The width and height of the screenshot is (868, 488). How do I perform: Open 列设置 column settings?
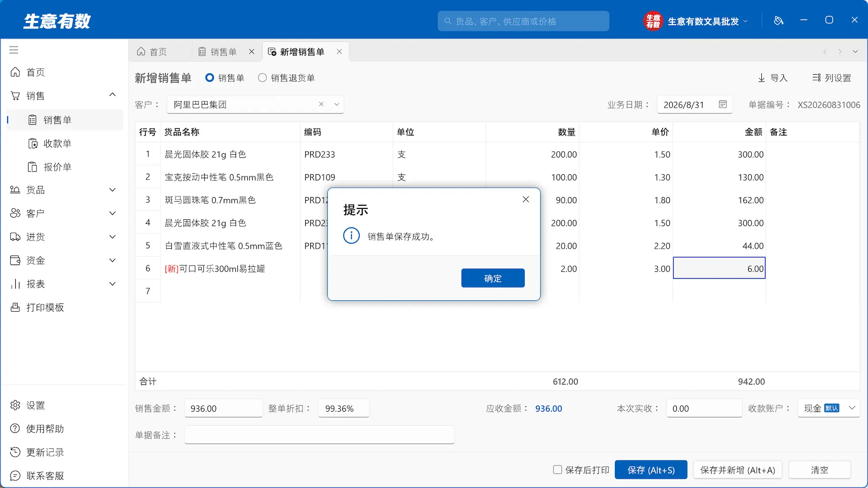[831, 78]
